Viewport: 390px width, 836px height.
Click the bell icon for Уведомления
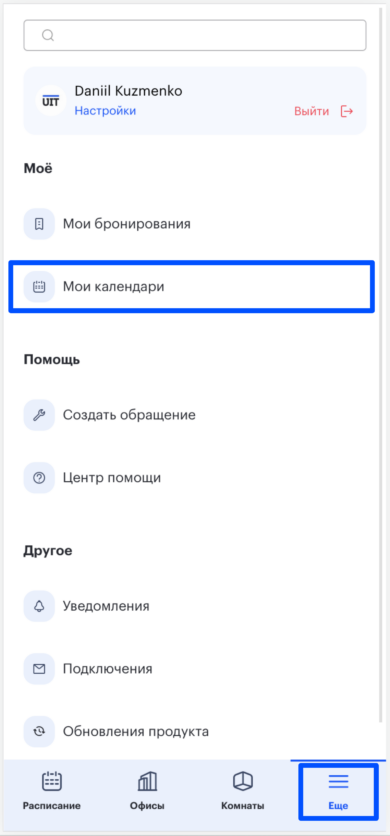(39, 606)
